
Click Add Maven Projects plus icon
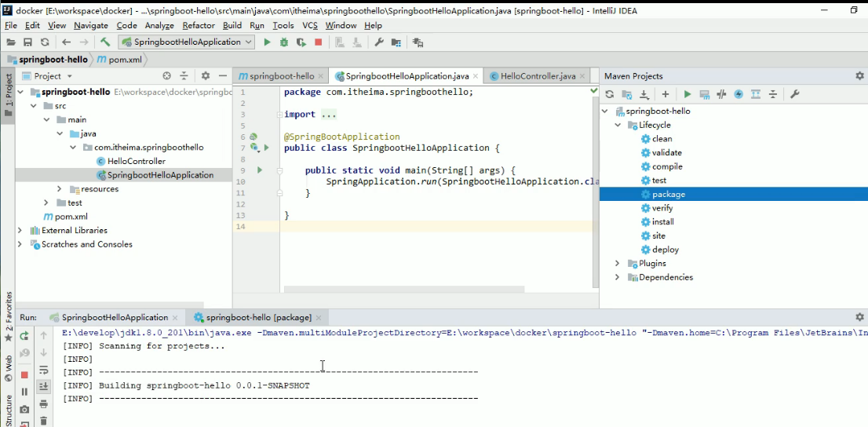(x=666, y=94)
